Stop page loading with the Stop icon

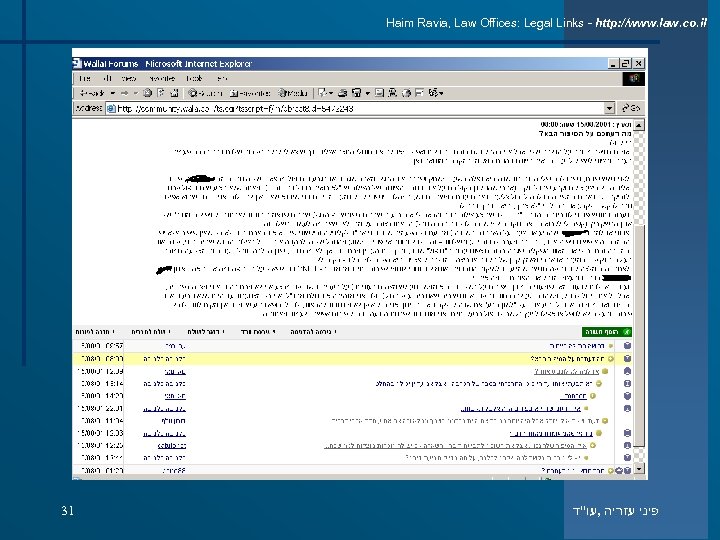(x=147, y=93)
